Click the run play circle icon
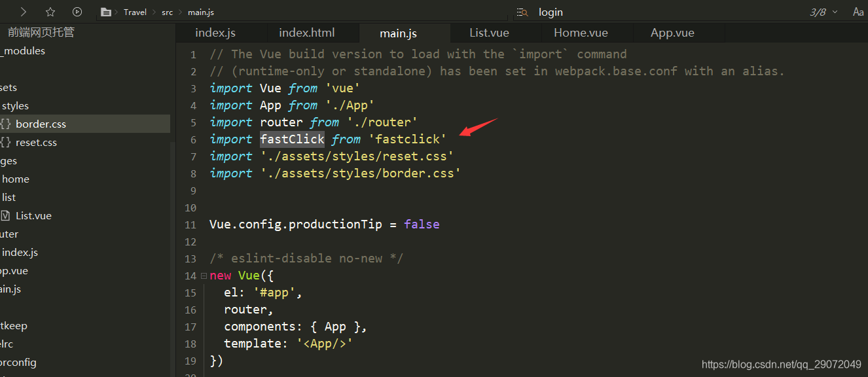This screenshot has width=868, height=377. click(x=77, y=12)
